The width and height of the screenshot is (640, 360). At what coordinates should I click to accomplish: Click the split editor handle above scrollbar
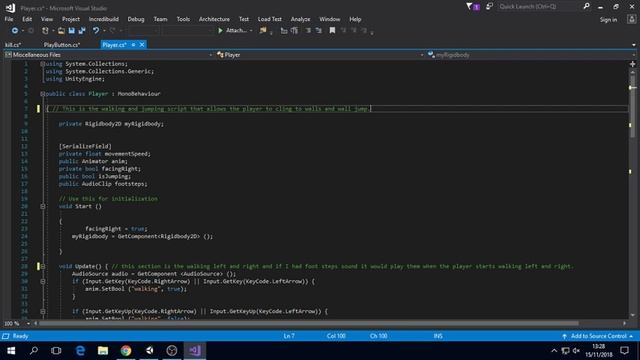[633, 64]
